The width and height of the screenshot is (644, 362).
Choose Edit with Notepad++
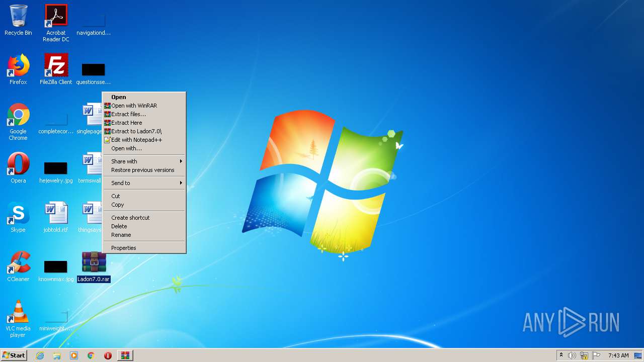click(x=144, y=140)
